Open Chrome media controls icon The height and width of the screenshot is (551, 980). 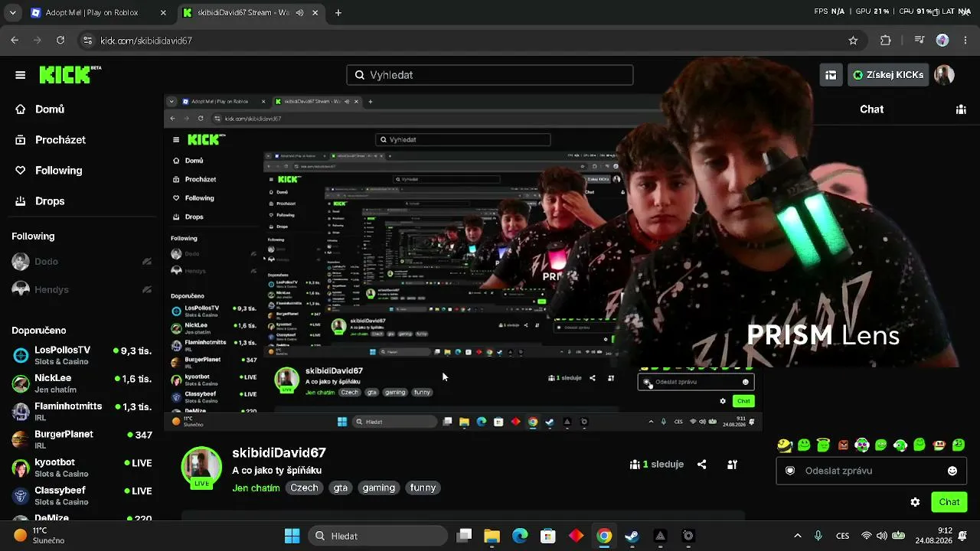click(x=920, y=41)
